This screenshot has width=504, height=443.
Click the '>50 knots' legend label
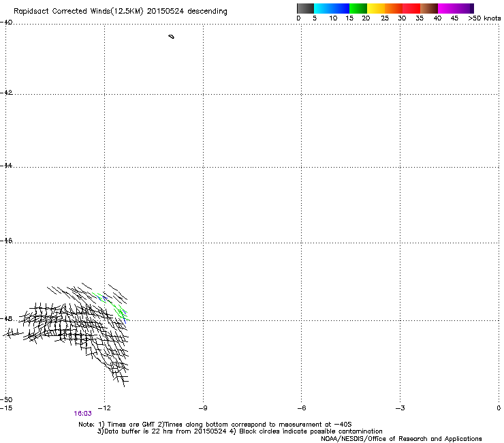click(x=484, y=18)
